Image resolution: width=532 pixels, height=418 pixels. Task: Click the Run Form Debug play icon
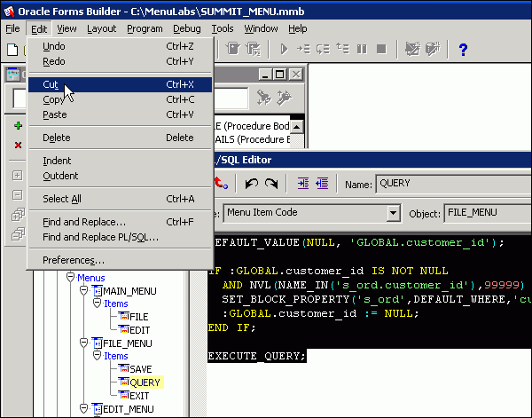coord(284,49)
